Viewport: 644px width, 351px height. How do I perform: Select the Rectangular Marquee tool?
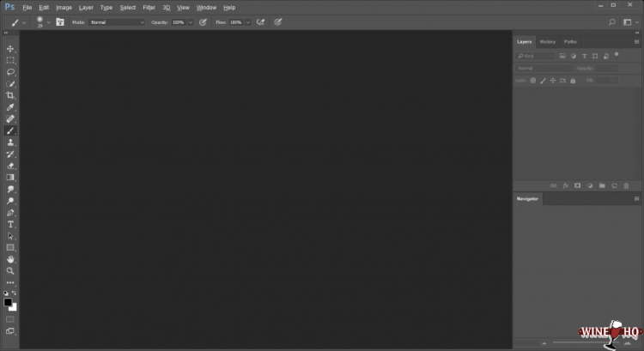pyautogui.click(x=10, y=60)
